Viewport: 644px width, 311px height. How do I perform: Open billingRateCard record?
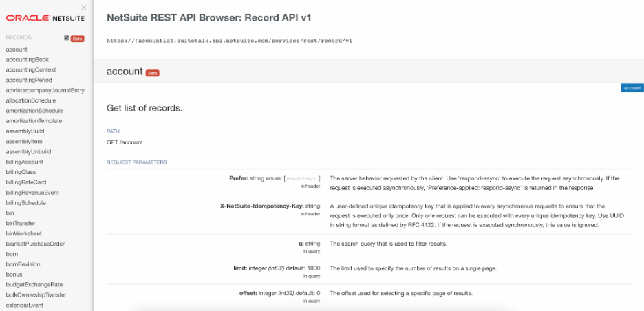[x=26, y=182]
